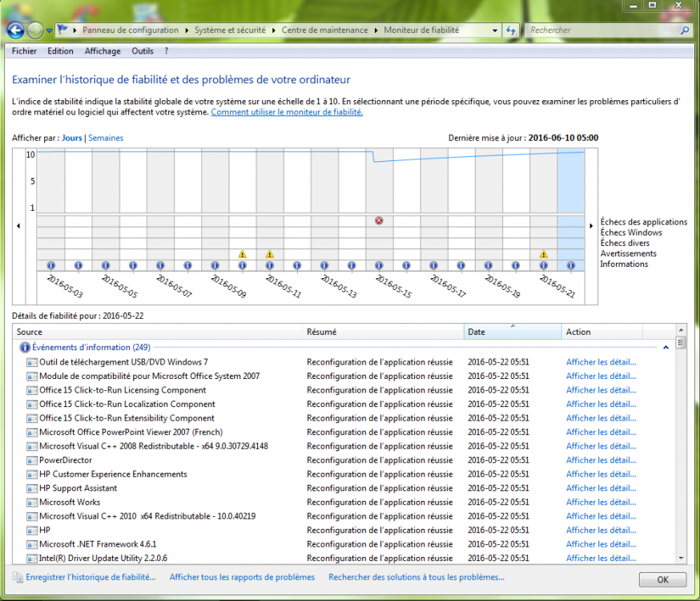Click the information icon for 2016-05-09

click(x=215, y=265)
